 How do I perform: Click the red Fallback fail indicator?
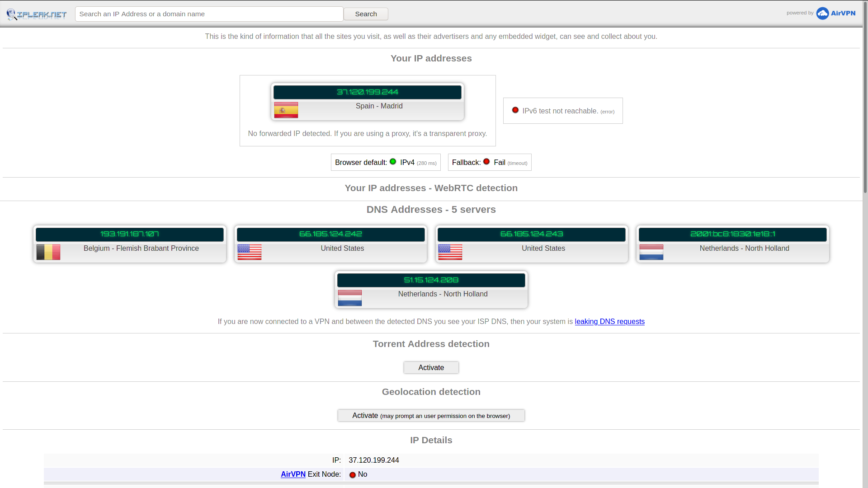click(486, 162)
